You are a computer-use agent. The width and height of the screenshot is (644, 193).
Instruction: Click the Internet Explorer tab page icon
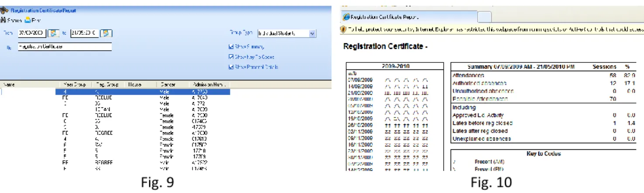[346, 17]
